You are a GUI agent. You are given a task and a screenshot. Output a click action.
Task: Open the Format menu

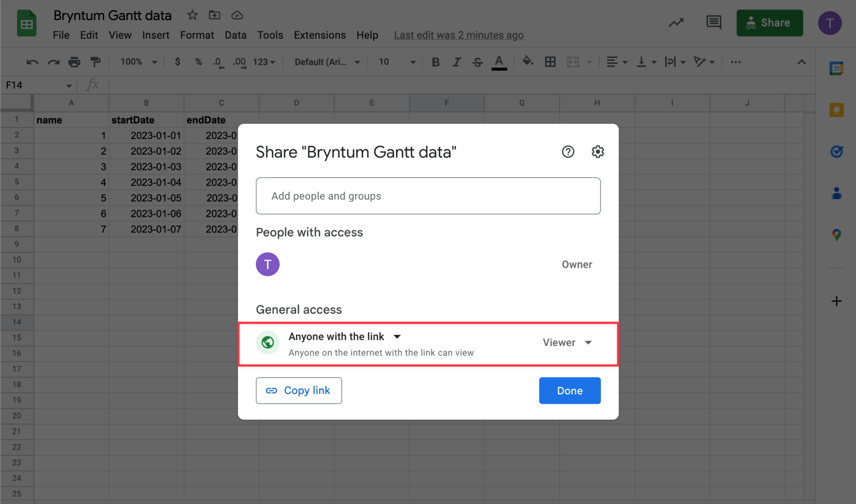197,35
